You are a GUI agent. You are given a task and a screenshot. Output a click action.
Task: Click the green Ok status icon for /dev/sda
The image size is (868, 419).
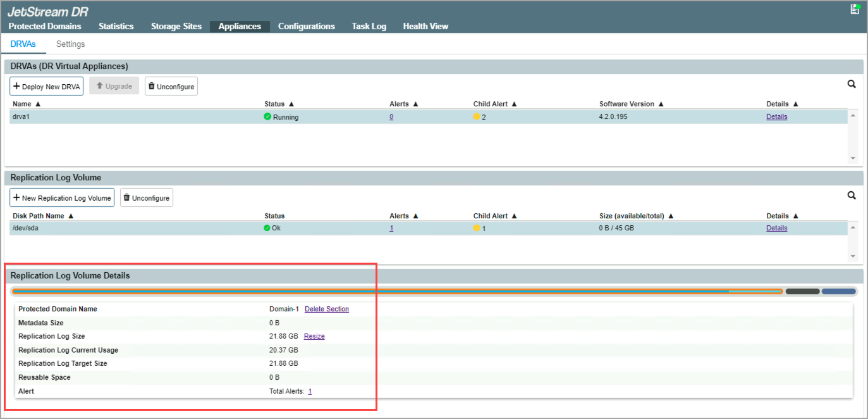coord(267,228)
